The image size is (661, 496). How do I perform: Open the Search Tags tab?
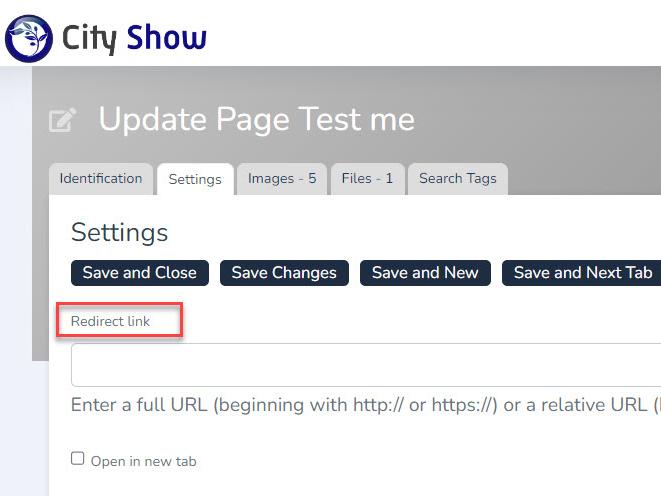click(x=457, y=179)
